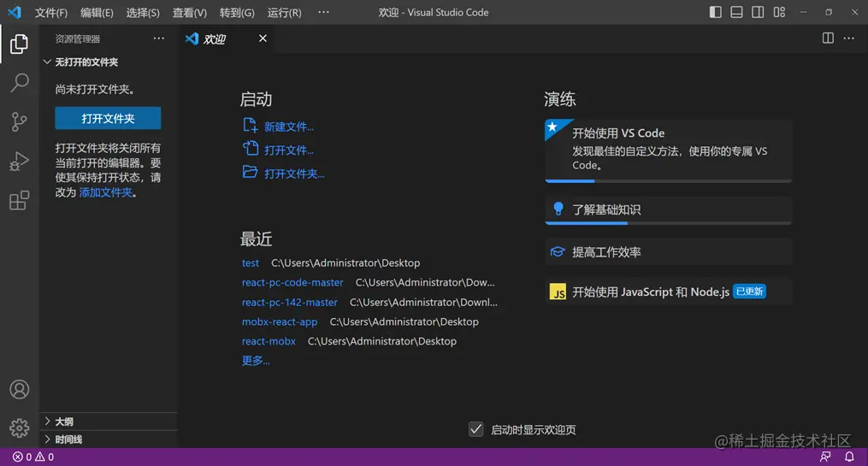Toggle secondary side bar layout icon
The image size is (868, 466).
[x=758, y=12]
